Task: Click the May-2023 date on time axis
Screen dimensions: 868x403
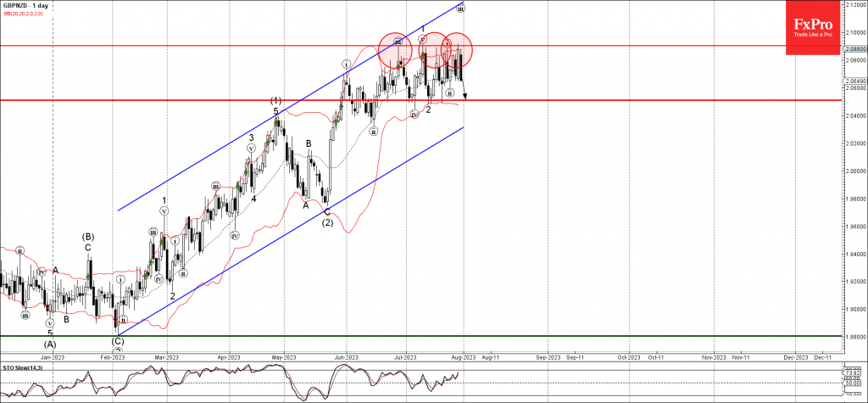Action: pyautogui.click(x=285, y=358)
